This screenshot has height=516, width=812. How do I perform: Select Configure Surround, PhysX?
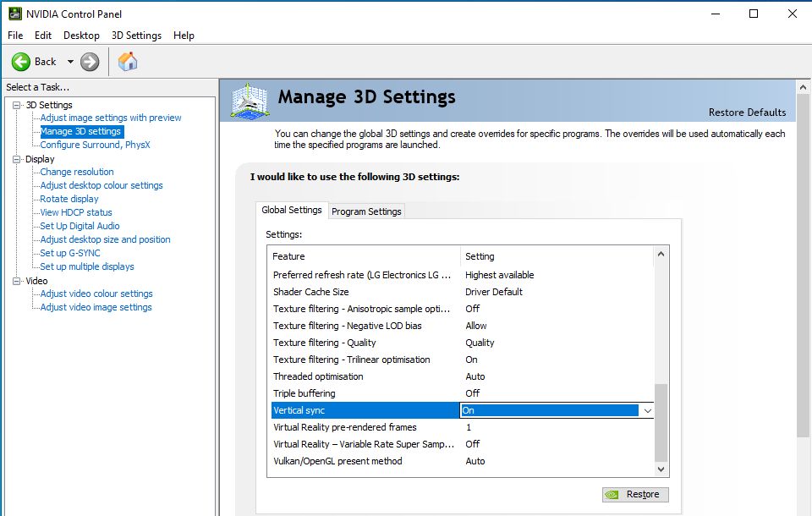tap(95, 145)
